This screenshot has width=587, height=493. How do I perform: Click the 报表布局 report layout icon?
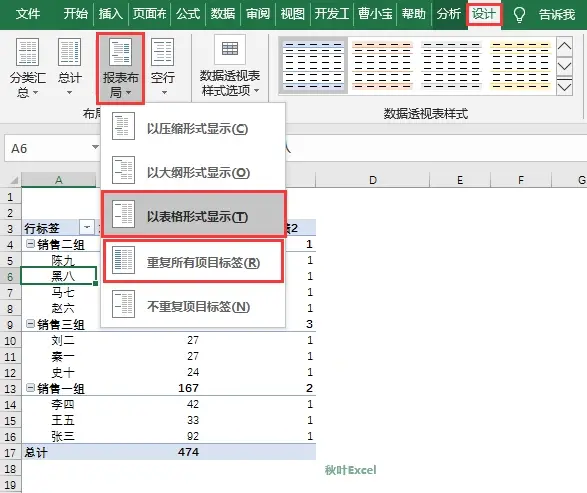[x=121, y=68]
